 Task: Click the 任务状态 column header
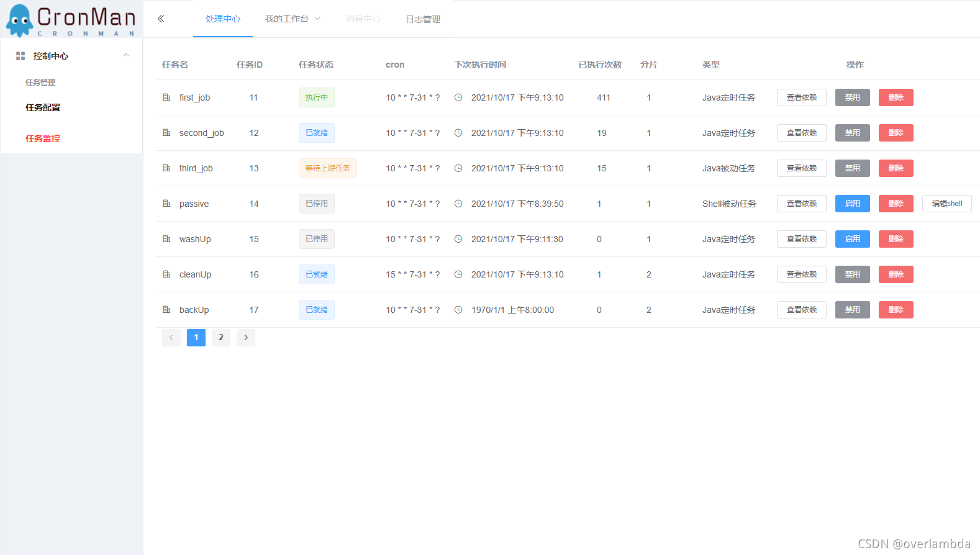(x=316, y=65)
